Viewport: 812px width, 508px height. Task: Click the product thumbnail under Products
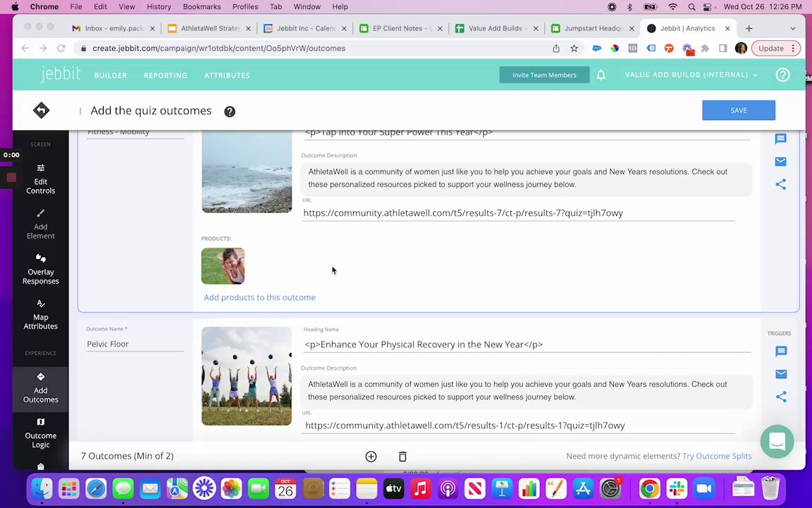pos(223,266)
